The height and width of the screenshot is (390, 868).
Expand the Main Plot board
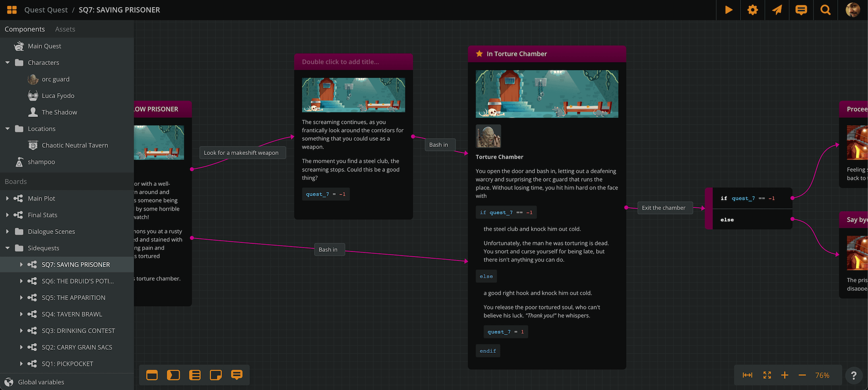tap(8, 198)
